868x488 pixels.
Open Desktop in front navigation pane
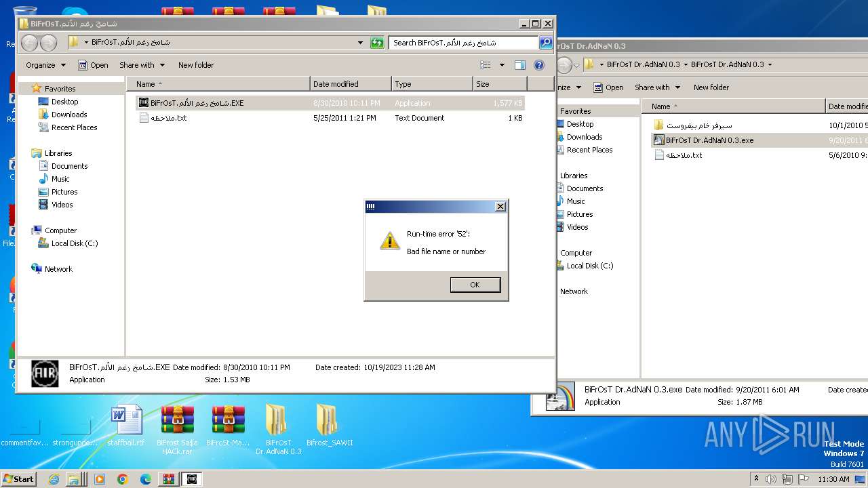pos(64,102)
